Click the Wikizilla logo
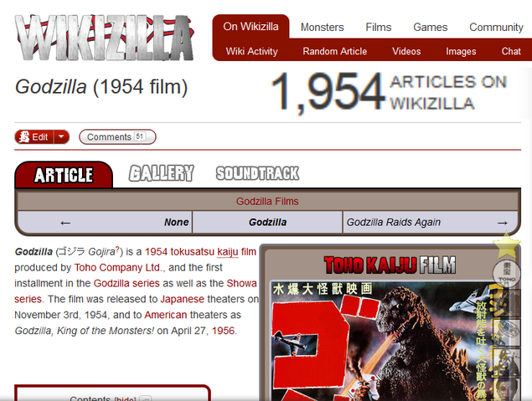Screen dimensions: 532x401 [104, 38]
